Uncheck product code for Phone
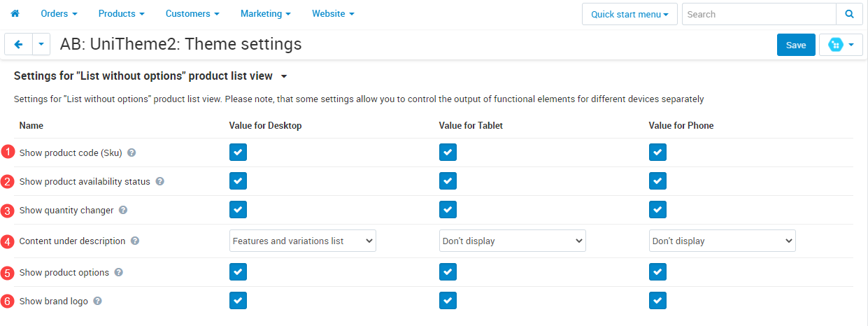The height and width of the screenshot is (326, 868). pyautogui.click(x=657, y=153)
